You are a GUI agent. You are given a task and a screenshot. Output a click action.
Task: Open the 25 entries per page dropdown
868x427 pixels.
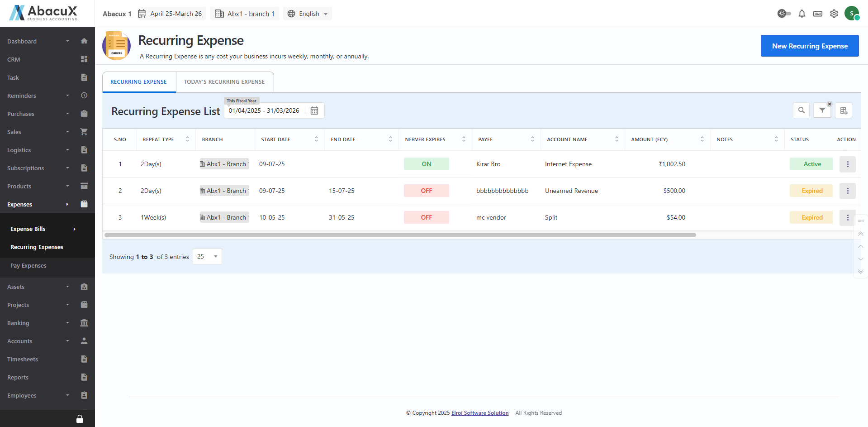pos(207,256)
